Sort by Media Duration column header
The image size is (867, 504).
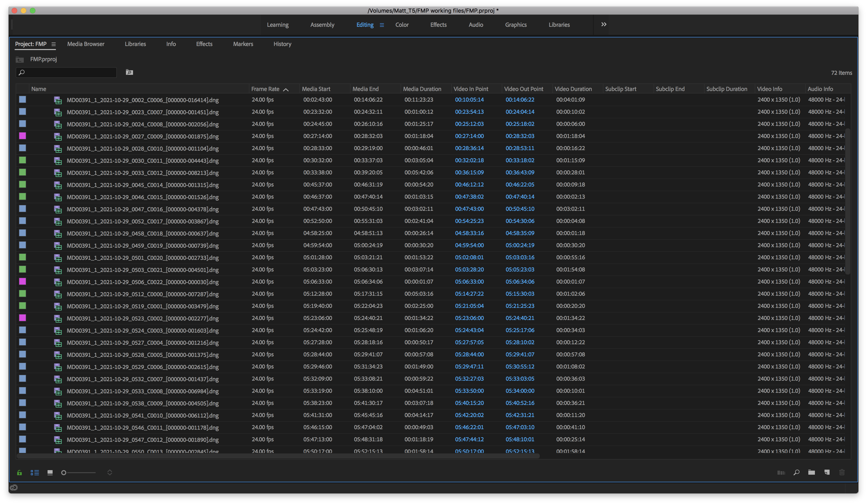tap(422, 89)
